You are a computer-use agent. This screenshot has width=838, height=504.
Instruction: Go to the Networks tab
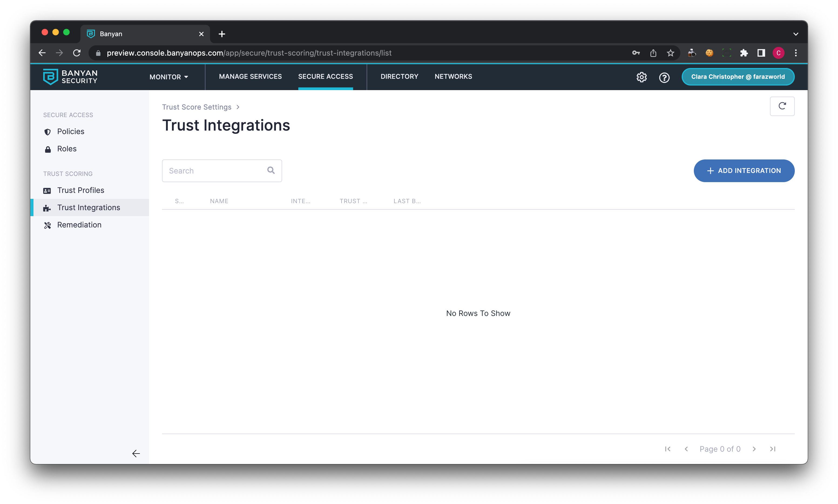(x=453, y=77)
